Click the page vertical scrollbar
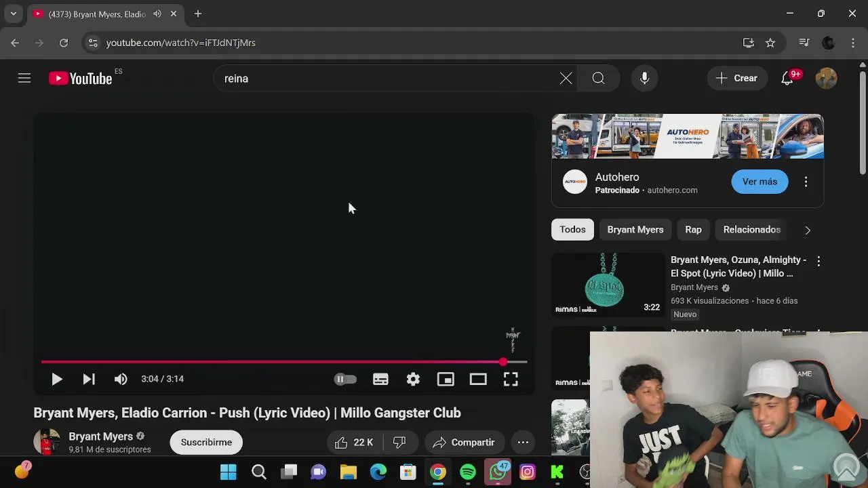The height and width of the screenshot is (488, 868). 863,122
